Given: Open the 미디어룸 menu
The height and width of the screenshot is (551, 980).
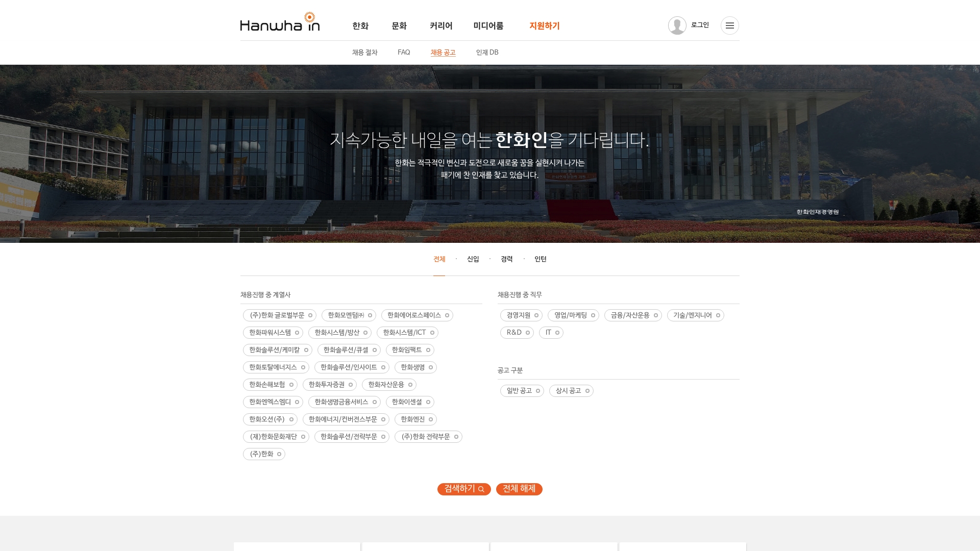Looking at the screenshot, I should 488,26.
